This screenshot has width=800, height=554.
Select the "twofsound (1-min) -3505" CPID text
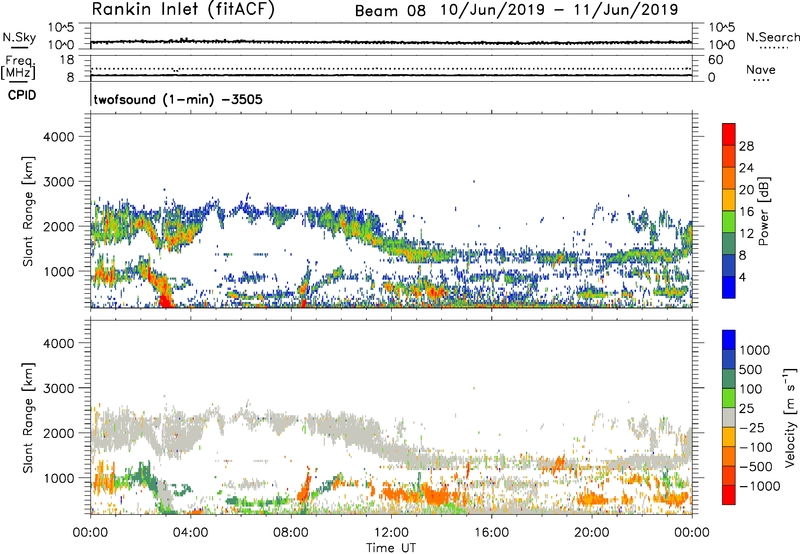[178, 99]
